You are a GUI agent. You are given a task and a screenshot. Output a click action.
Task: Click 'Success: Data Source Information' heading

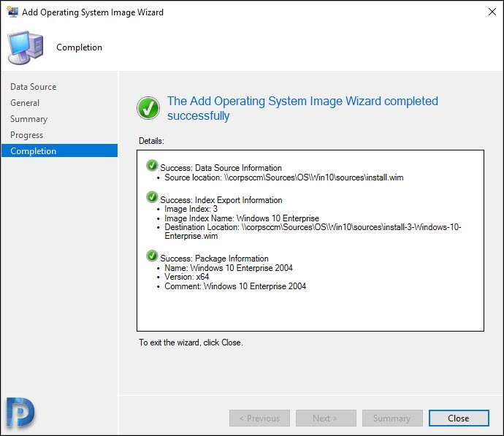221,168
